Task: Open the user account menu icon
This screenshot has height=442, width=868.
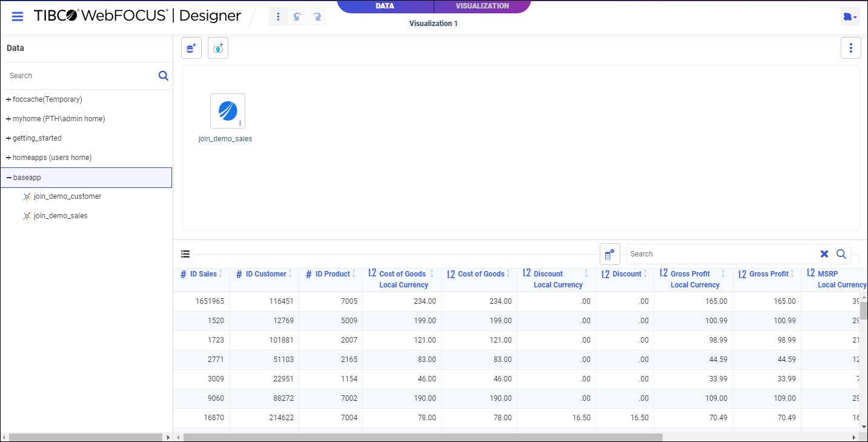Action: (x=850, y=17)
